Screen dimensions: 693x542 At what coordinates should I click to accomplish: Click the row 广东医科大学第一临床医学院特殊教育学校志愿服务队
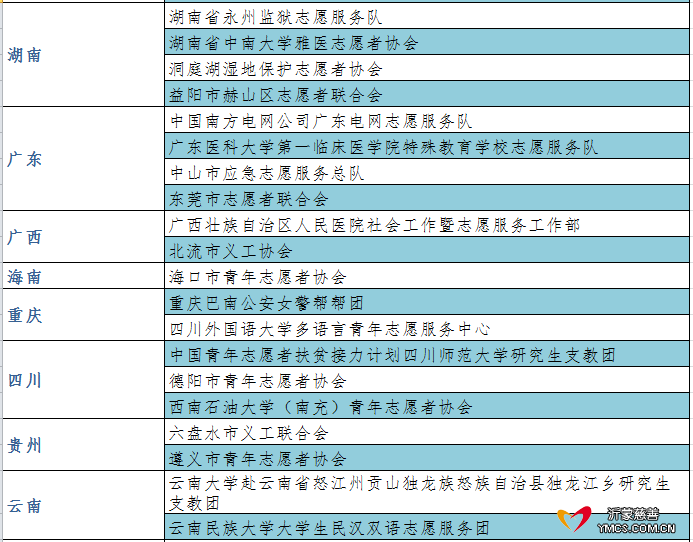coord(427,146)
